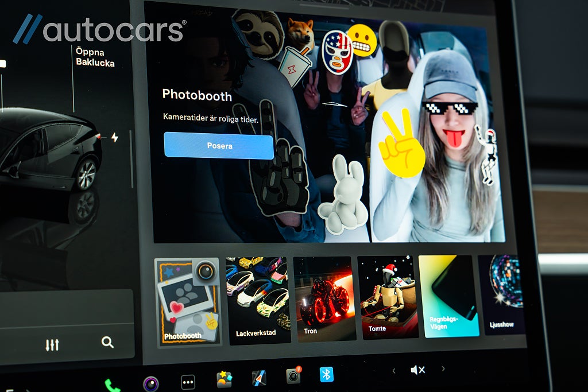Screen dimensions: 588x392
Task: Open the Lackverkstad toybox tile
Action: tap(258, 300)
